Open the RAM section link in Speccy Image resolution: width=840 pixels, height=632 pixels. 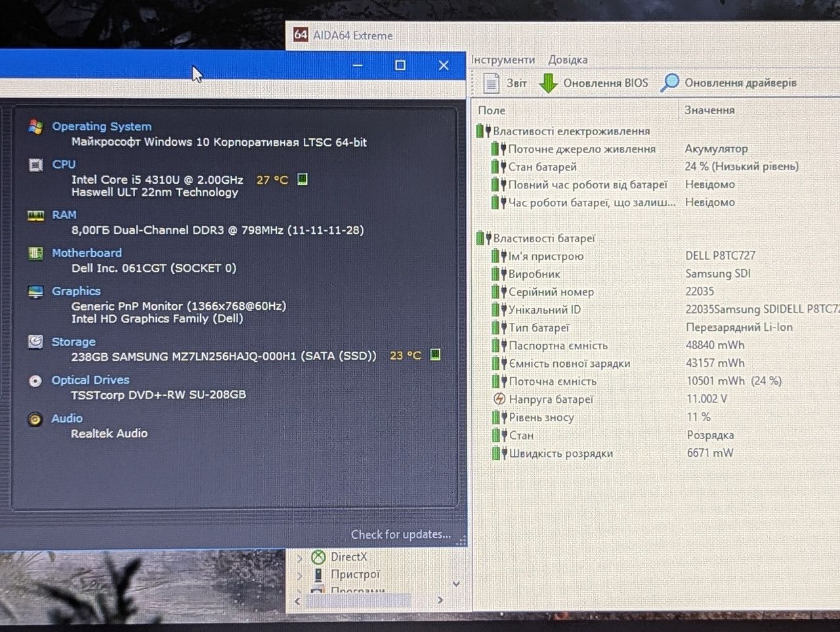64,215
